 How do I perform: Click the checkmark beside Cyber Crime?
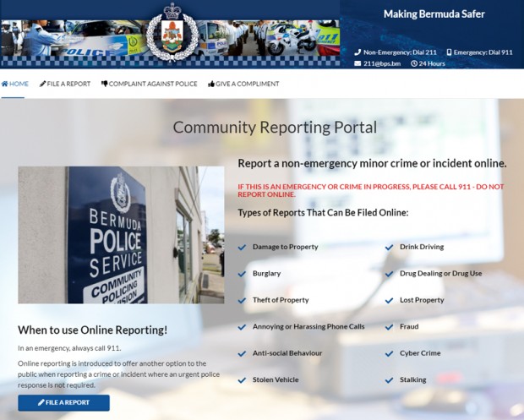[x=390, y=353]
